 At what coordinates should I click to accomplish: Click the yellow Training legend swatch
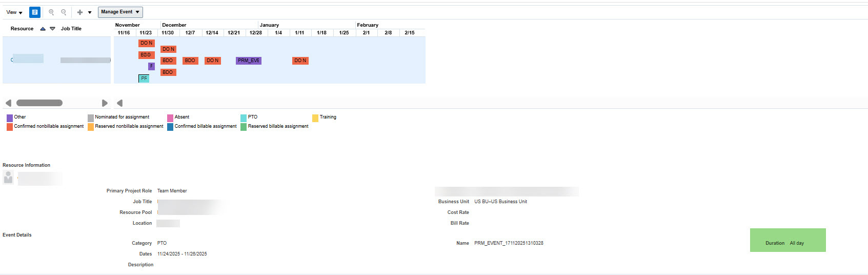(x=315, y=118)
